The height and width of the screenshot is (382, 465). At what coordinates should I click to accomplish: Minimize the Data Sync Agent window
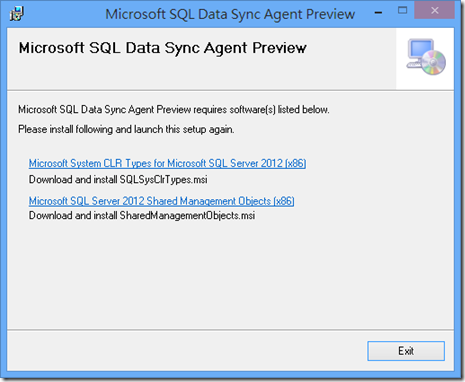click(378, 13)
